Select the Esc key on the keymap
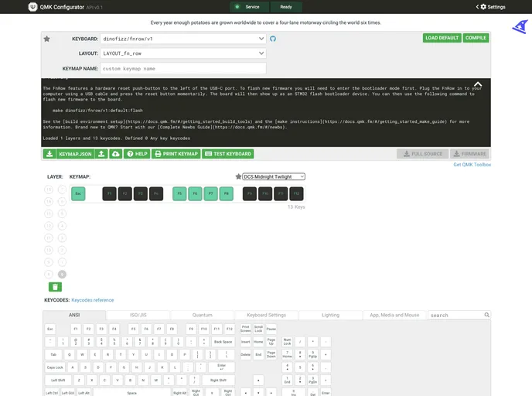Image resolution: width=532 pixels, height=396 pixels. [78, 194]
